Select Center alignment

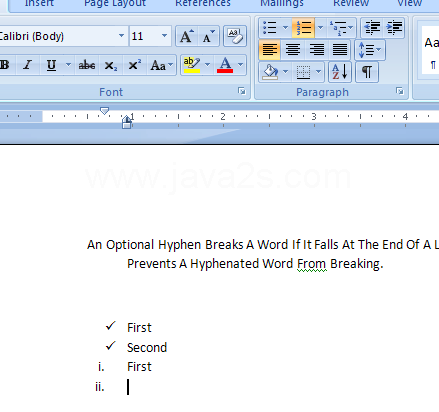click(x=293, y=50)
